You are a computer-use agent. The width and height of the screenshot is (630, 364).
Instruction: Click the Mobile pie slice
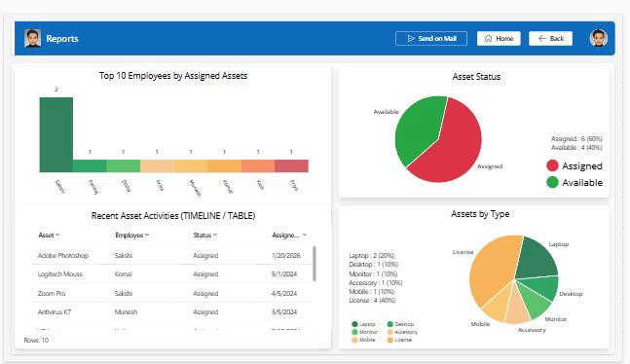pos(499,307)
